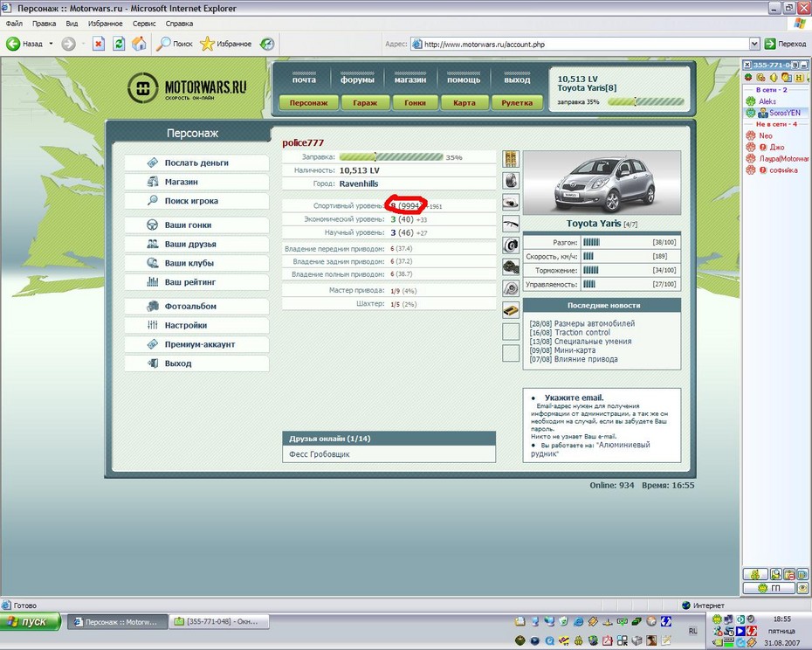The image size is (812, 650).
Task: Click the yellow chip car part icon
Action: pos(511,310)
